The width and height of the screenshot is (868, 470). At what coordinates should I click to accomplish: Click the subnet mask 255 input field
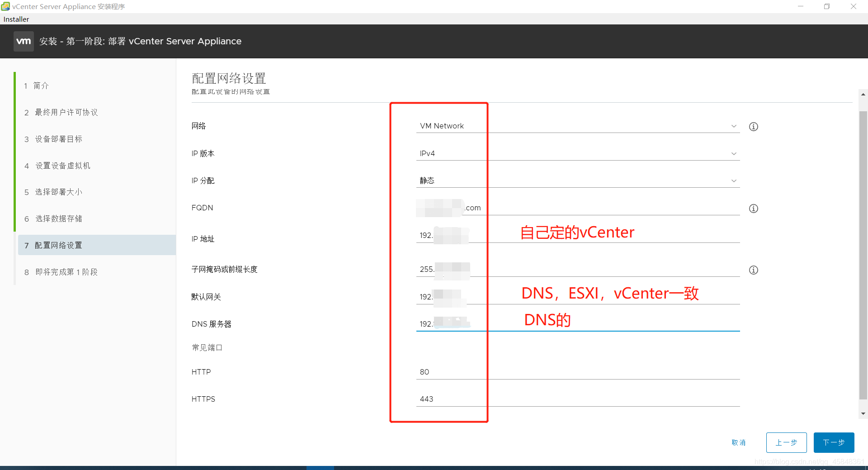[578, 269]
